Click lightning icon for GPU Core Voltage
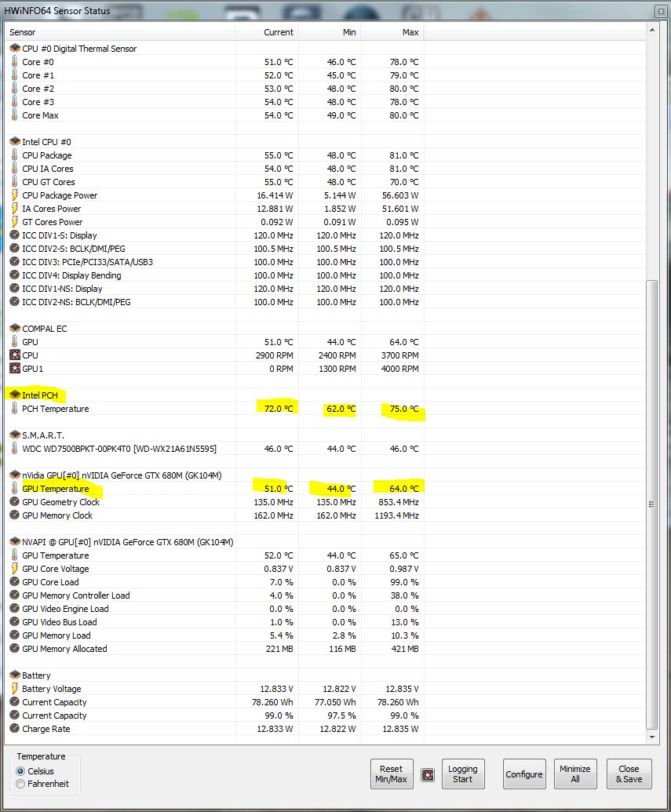The width and height of the screenshot is (671, 812). point(14,568)
